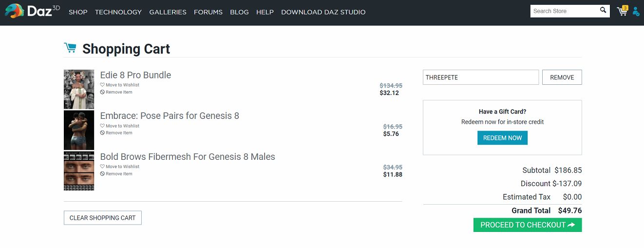Viewport: 644px width, 248px height.
Task: Remove the THREEPETE coupon code
Action: (x=562, y=77)
